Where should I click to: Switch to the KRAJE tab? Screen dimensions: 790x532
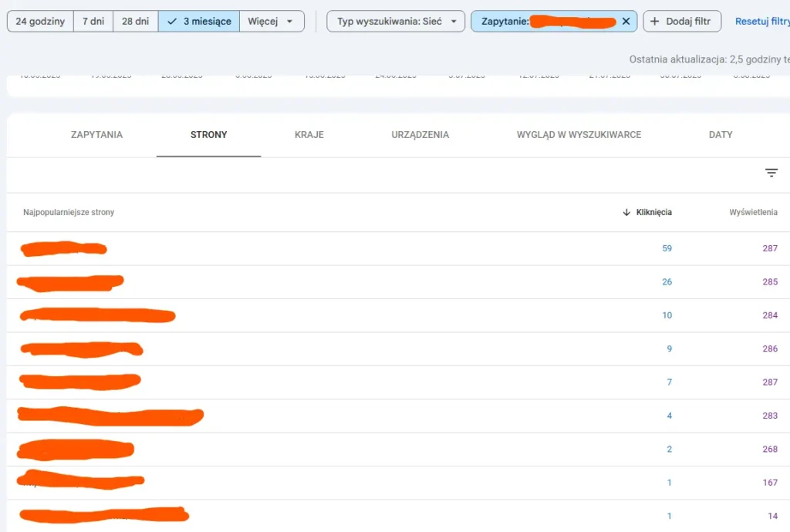pyautogui.click(x=309, y=135)
